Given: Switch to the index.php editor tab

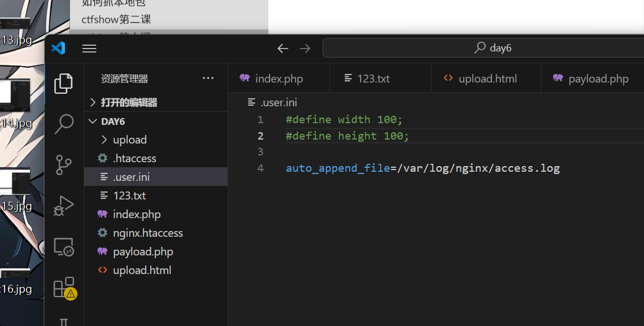Looking at the screenshot, I should 279,79.
